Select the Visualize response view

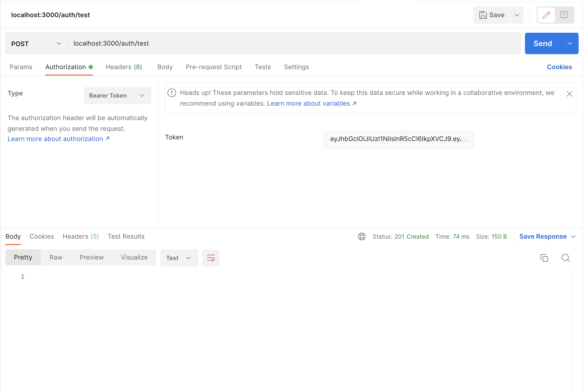(x=134, y=257)
